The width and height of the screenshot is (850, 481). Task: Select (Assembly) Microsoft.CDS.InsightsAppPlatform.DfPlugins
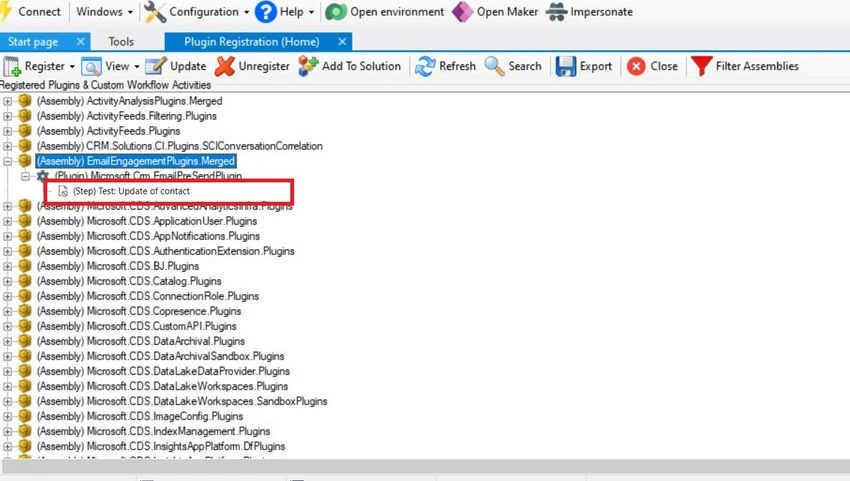point(161,446)
